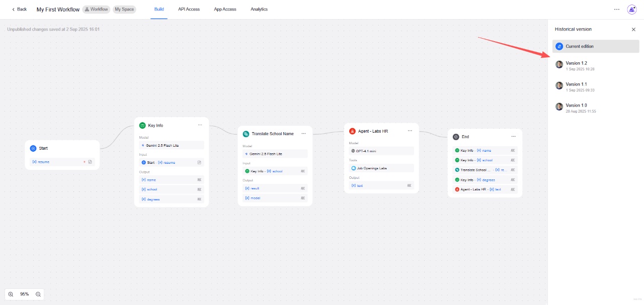Click the Job Openings Labs tool icon

click(354, 168)
